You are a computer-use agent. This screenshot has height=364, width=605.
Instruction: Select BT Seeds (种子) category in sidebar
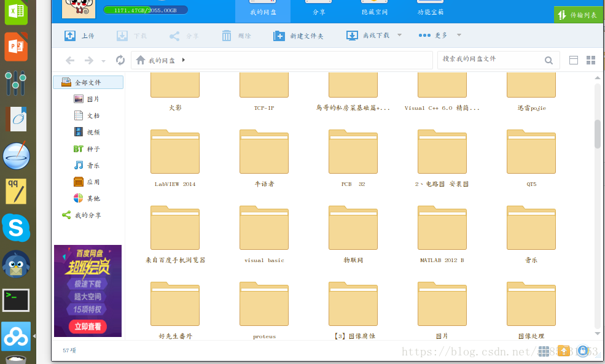tap(87, 149)
